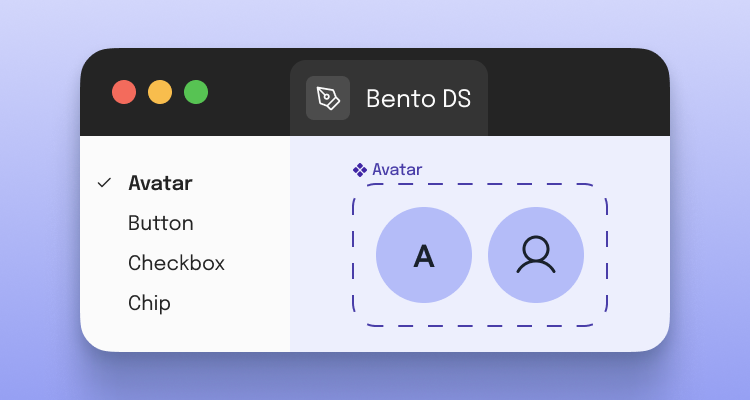Click the purple four-diamond component icon
This screenshot has height=400, width=750.
360,170
